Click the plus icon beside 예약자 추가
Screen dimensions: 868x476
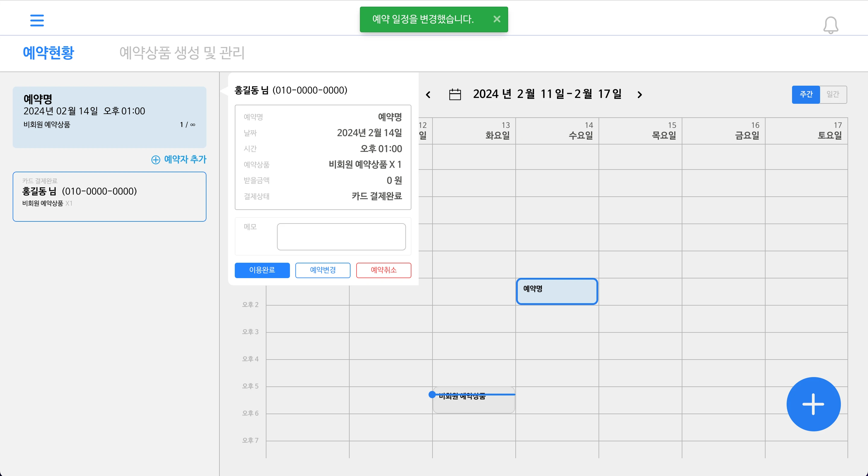(156, 160)
